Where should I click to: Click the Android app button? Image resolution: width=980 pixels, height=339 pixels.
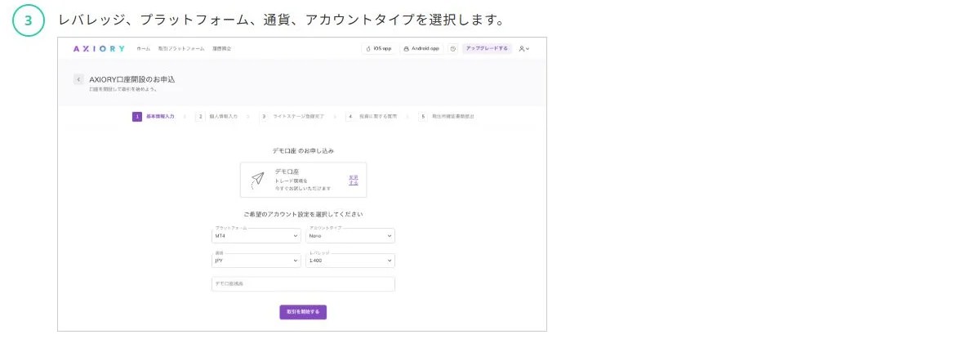(x=422, y=49)
